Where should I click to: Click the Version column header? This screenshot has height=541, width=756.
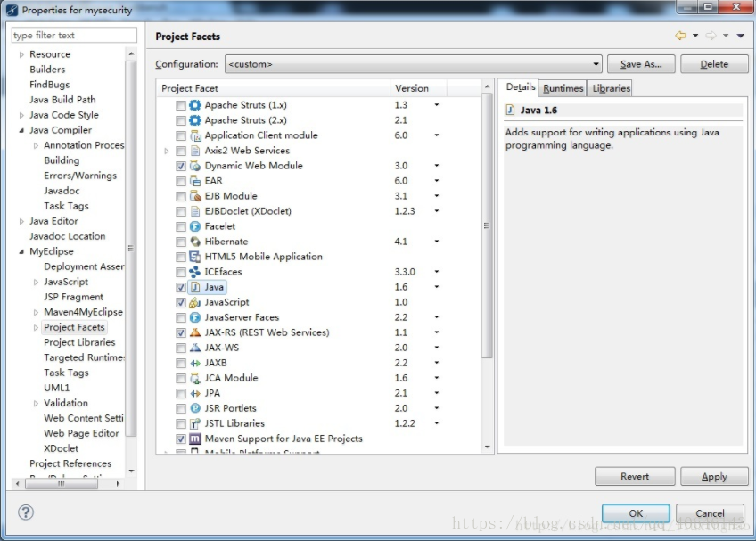[x=418, y=88]
